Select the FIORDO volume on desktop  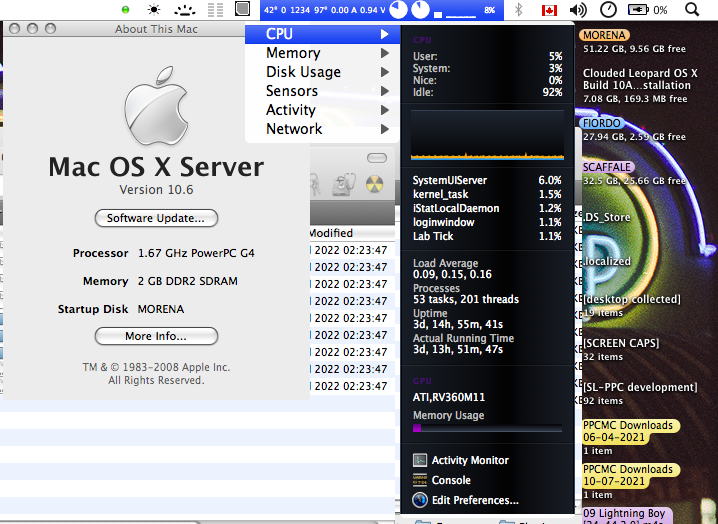(602, 123)
